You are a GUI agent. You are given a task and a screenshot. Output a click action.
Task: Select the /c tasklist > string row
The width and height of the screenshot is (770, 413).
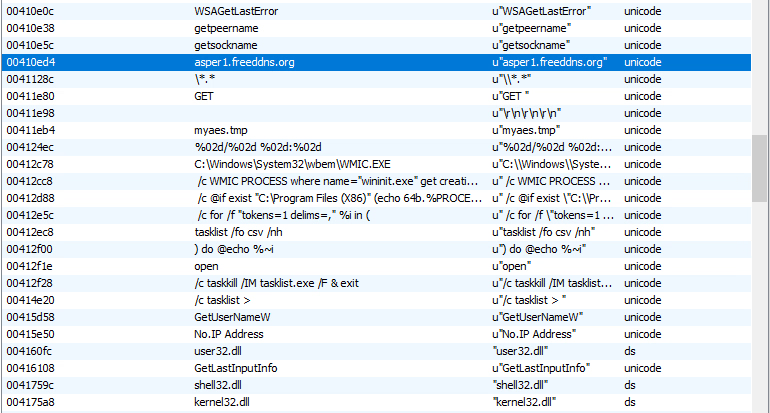[376, 300]
